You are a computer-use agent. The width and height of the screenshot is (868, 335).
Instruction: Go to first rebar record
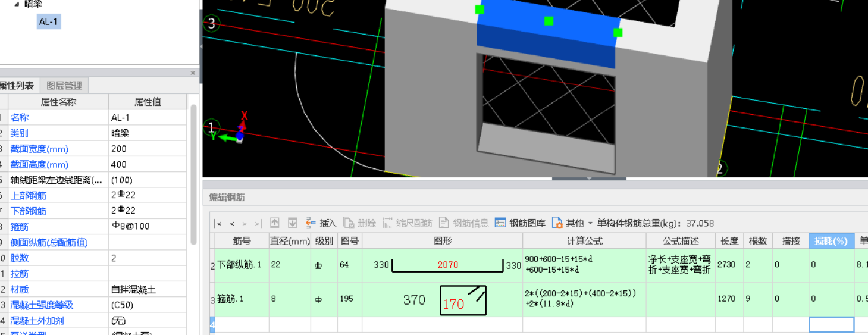219,223
